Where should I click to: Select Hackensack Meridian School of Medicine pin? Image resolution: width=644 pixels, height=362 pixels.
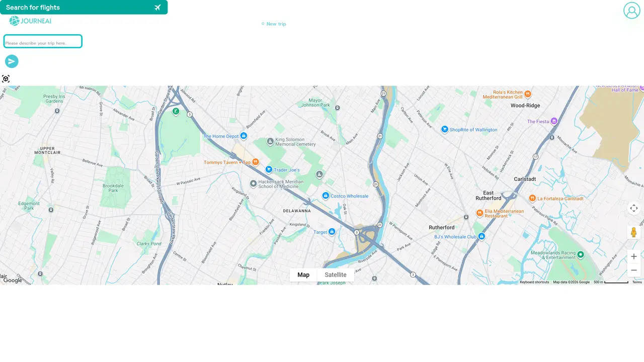tap(254, 184)
